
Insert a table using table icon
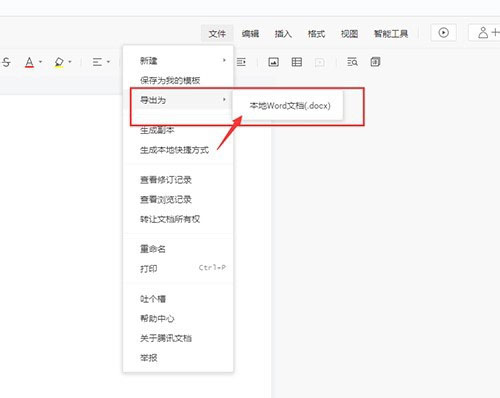coord(297,62)
